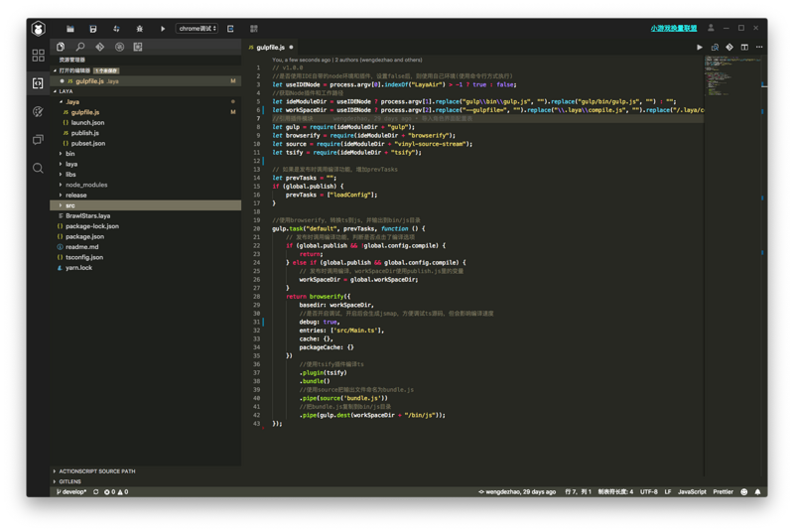Switch to code mode in left activity bar
Screen dimensions: 794x532
[x=38, y=83]
